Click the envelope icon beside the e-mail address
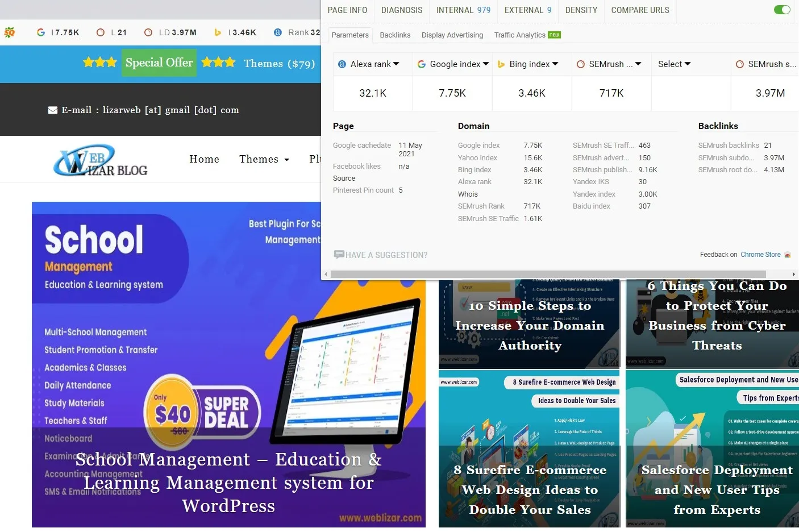This screenshot has width=799, height=532. 53,110
